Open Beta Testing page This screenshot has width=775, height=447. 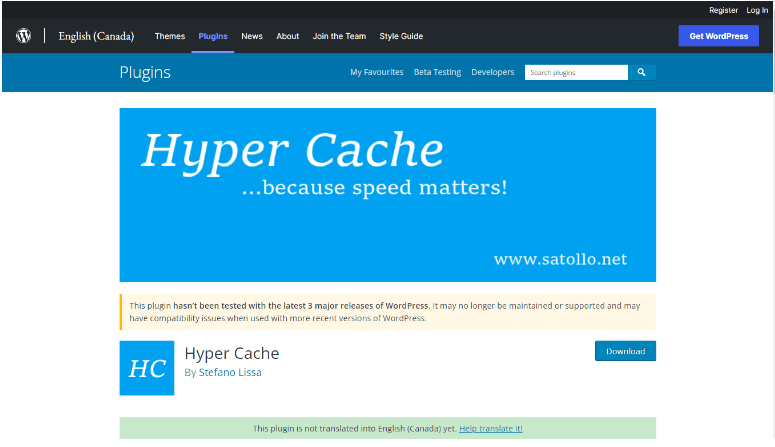(437, 72)
